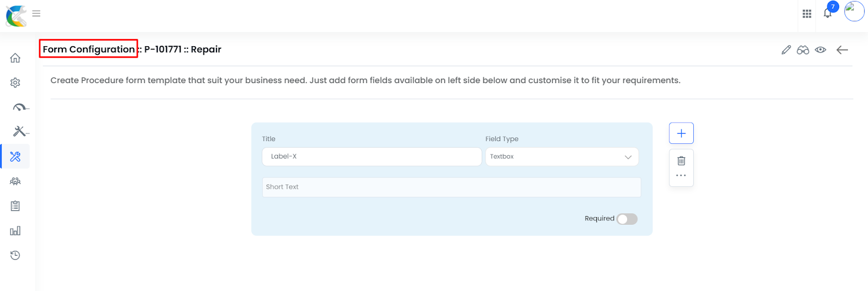Image resolution: width=868 pixels, height=291 pixels.
Task: Click the binoculars view icon
Action: tap(803, 50)
